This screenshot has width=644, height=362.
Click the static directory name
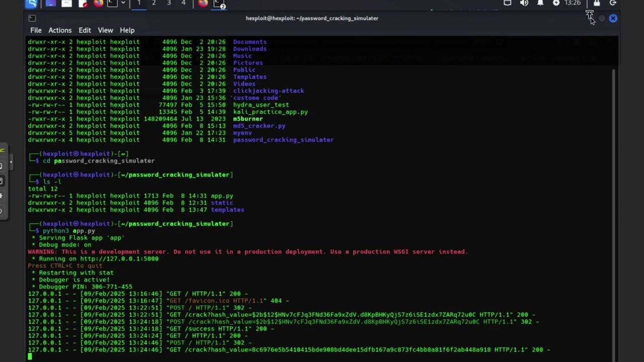coord(222,203)
